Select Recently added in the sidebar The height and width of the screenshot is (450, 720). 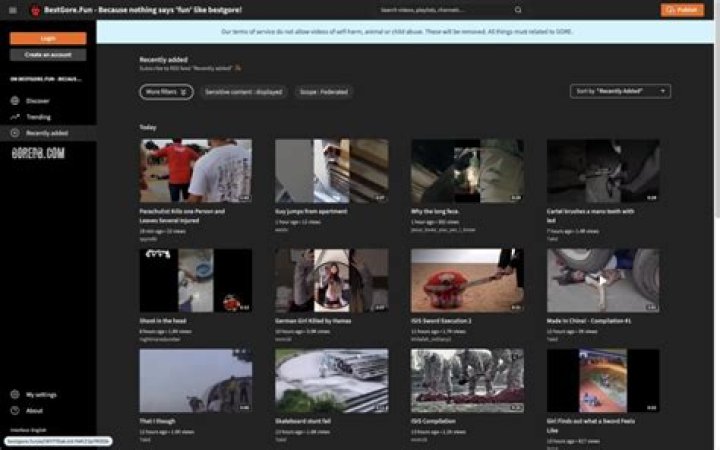(47, 133)
